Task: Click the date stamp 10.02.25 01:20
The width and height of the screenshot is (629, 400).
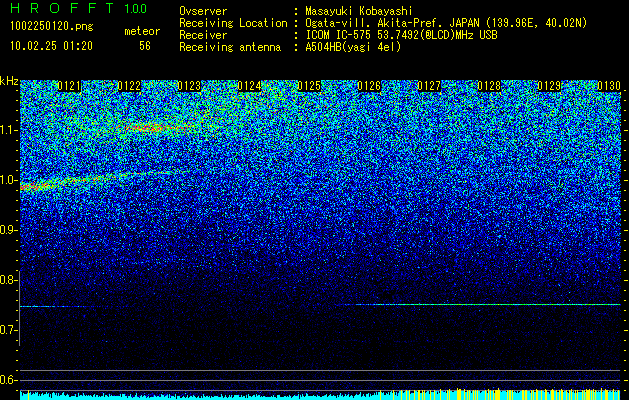Action: pos(51,46)
